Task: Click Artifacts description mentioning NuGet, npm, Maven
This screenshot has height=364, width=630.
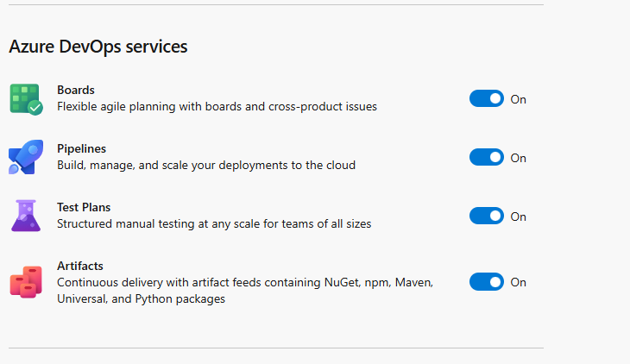Action: tap(245, 291)
